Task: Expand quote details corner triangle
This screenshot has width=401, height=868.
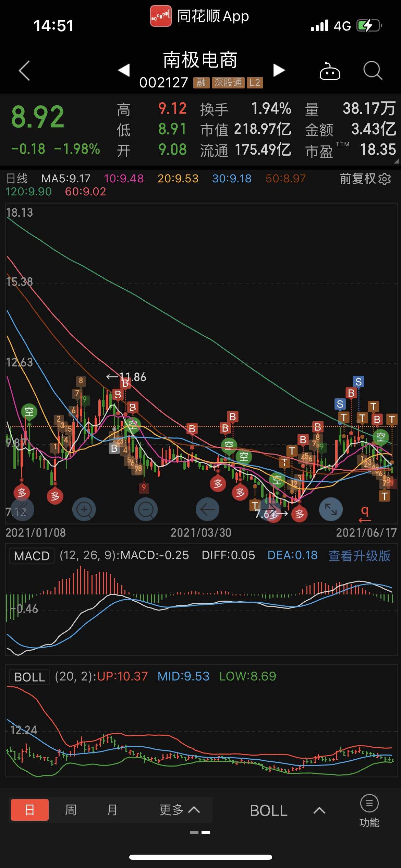Action: click(x=396, y=161)
